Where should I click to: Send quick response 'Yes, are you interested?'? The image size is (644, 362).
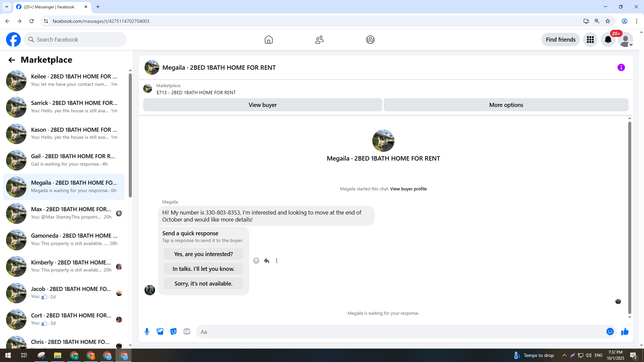point(203,254)
